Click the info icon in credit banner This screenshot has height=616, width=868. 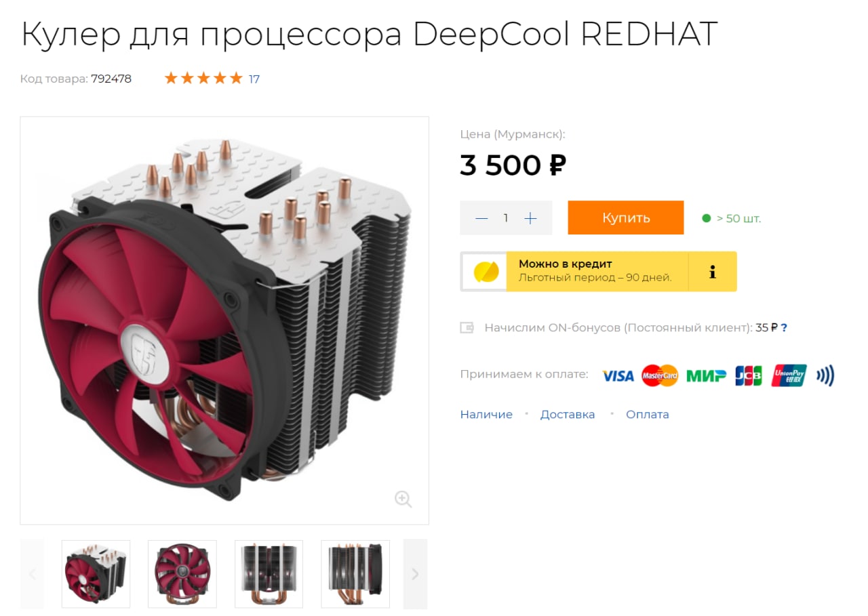click(712, 272)
